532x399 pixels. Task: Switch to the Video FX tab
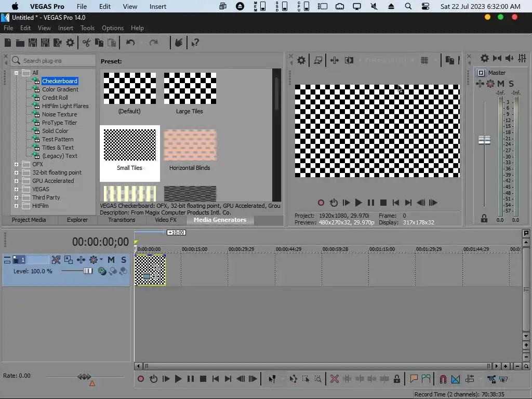coord(166,220)
